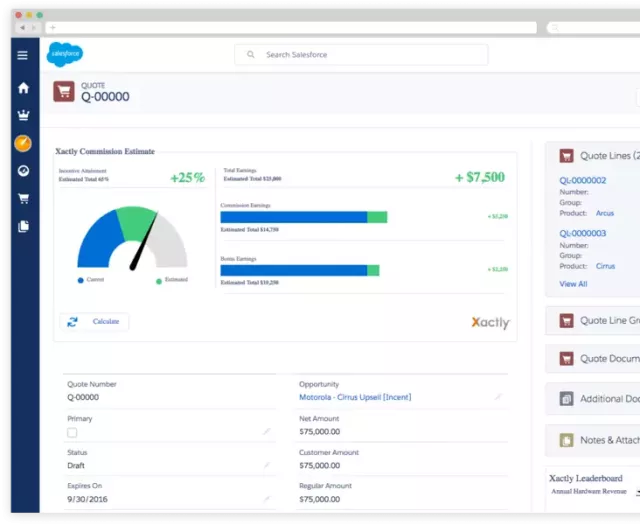640x525 pixels.
Task: Click the red Quote cart header icon
Action: click(x=64, y=92)
